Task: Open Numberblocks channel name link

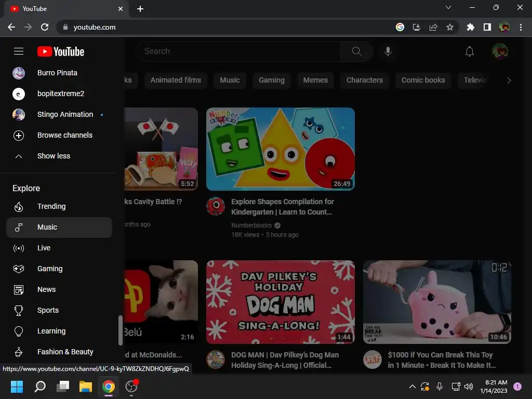Action: (x=251, y=225)
